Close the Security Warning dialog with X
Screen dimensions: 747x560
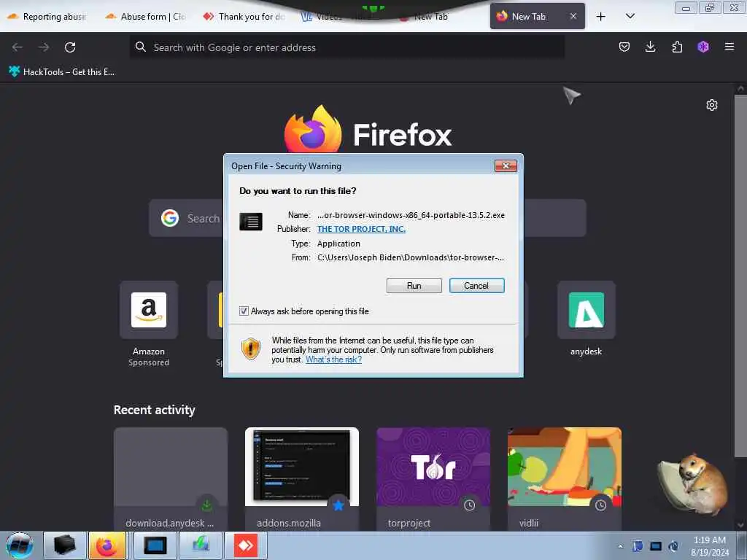click(x=506, y=166)
